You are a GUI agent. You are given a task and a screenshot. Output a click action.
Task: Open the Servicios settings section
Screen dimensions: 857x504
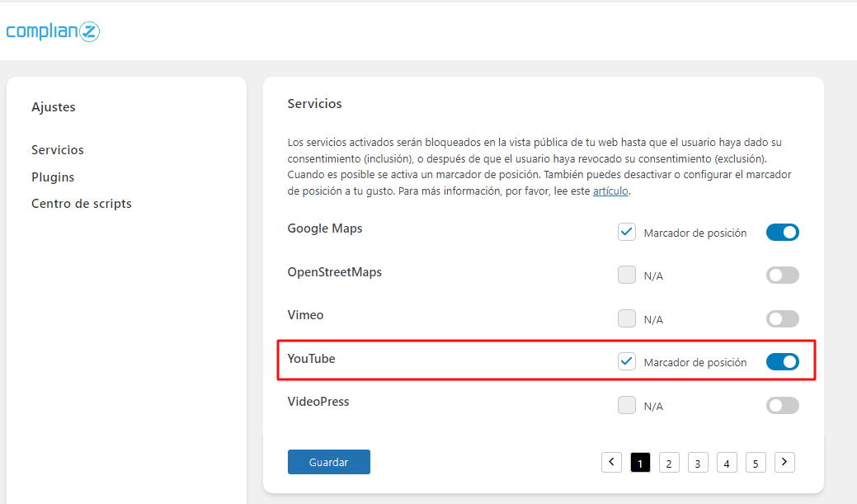click(58, 150)
